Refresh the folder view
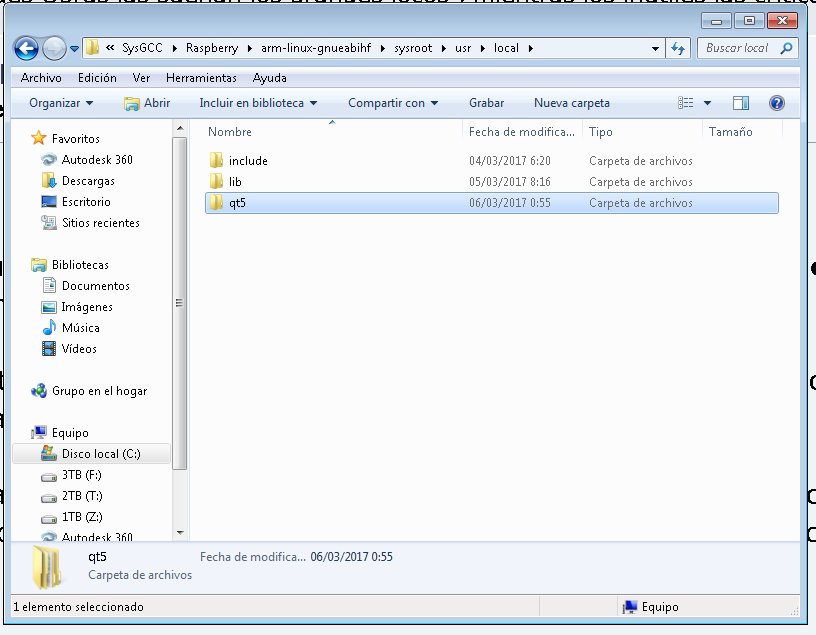 coord(678,48)
